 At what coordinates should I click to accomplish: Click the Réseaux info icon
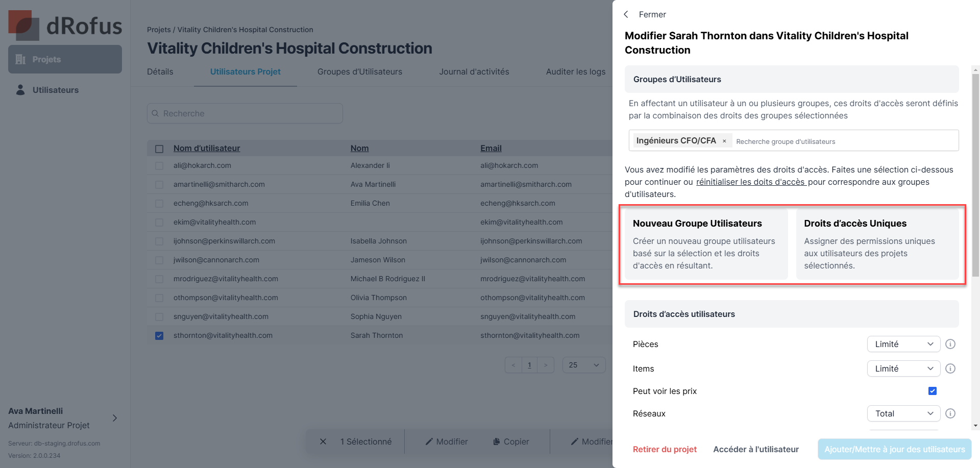pyautogui.click(x=950, y=413)
